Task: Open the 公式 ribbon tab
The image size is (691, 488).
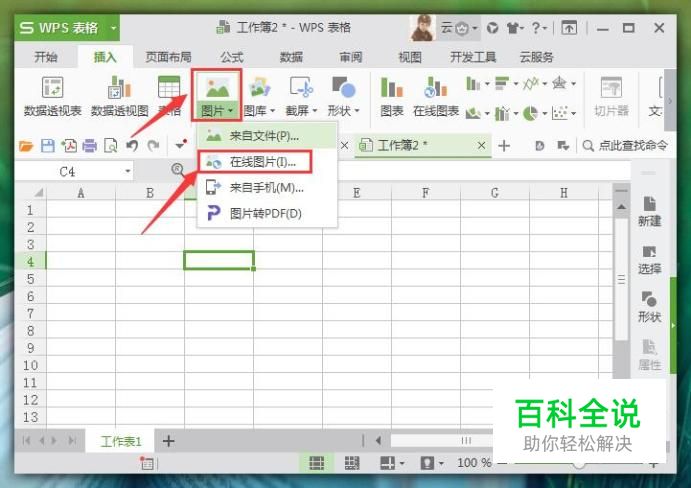Action: [232, 57]
